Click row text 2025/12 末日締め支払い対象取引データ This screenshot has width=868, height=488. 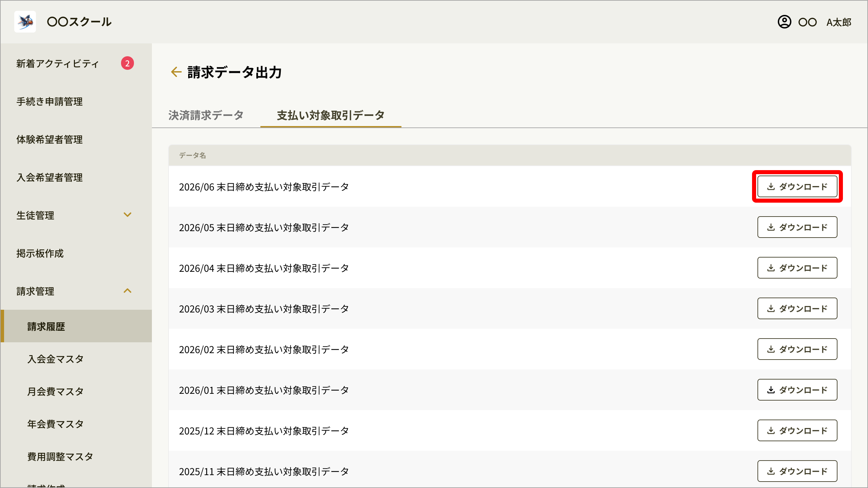coord(264,431)
